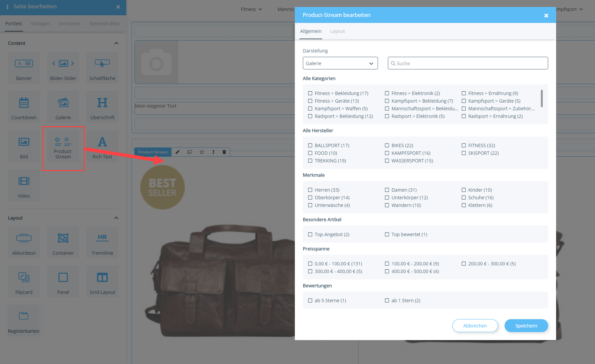Screen dimensions: 595x364
Task: Click the pencil edit icon on Product-Stream toolbar
Action: coord(178,152)
